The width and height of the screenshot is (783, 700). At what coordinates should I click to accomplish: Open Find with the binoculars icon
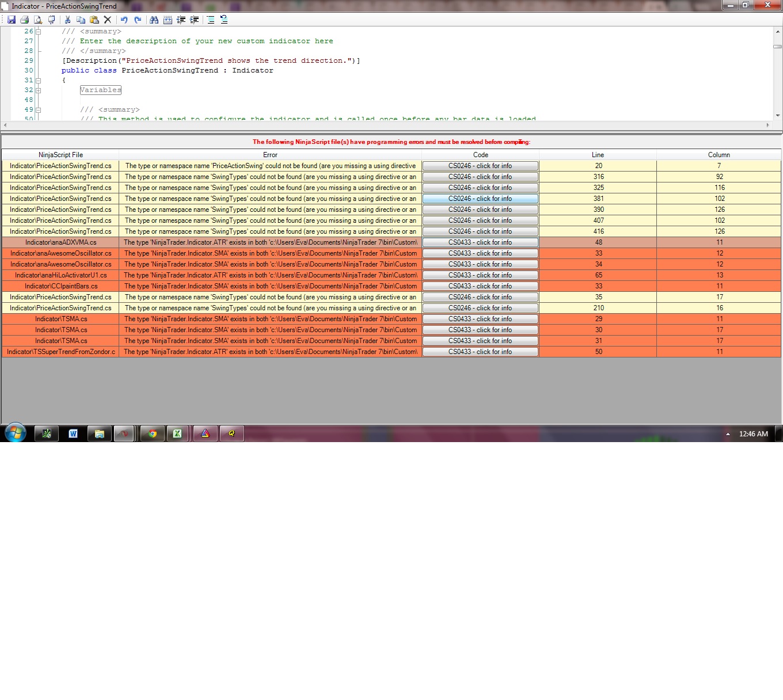coord(154,20)
